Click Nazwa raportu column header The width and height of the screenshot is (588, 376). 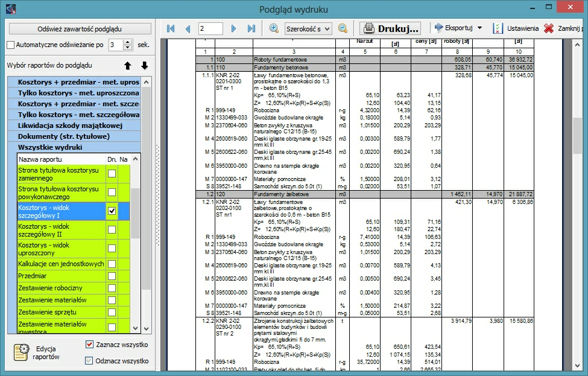pyautogui.click(x=62, y=159)
